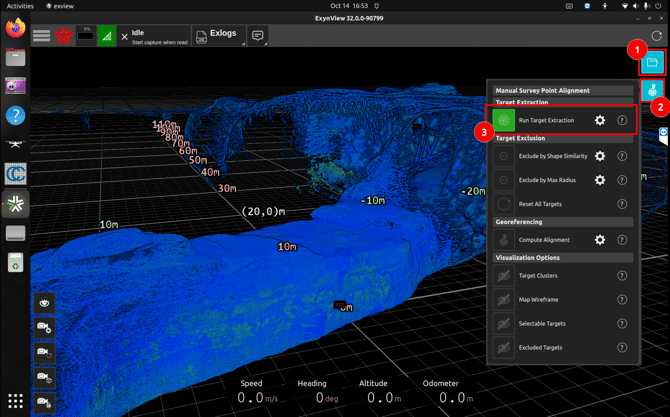Open the folder icon in top-right corner

point(652,63)
